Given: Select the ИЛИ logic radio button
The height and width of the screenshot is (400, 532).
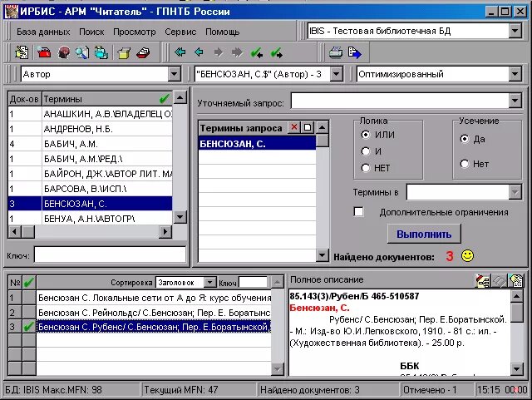Looking at the screenshot, I should 366,135.
